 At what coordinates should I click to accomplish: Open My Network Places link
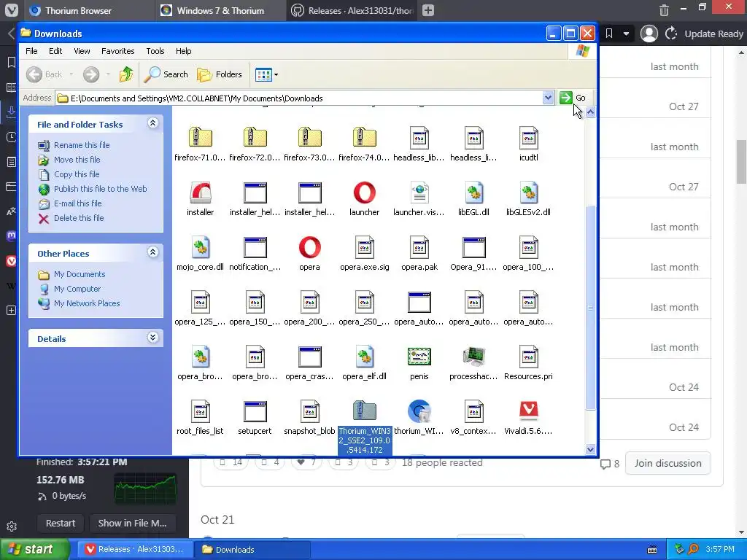[x=87, y=303]
